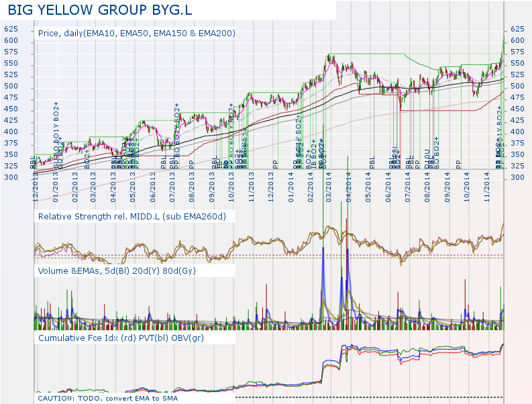Select the 08/2014 date label
The height and width of the screenshot is (404, 532).
click(x=427, y=187)
